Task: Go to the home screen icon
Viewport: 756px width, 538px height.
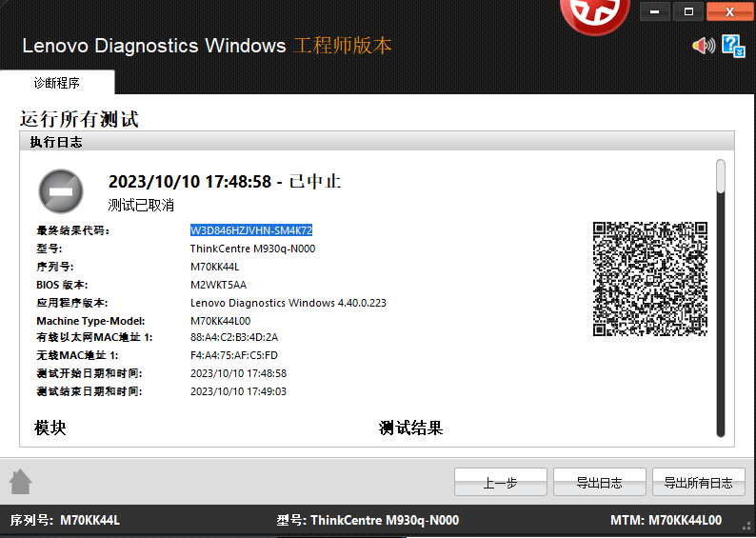Action: point(20,482)
